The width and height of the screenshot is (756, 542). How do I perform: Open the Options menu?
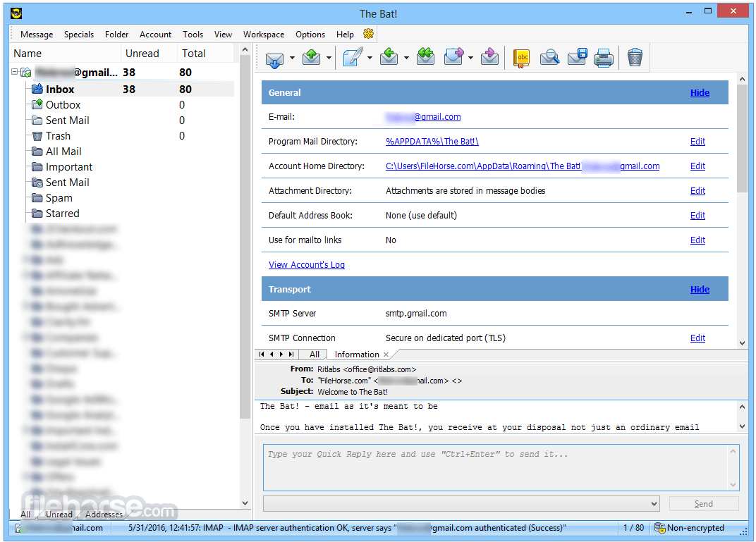click(310, 35)
